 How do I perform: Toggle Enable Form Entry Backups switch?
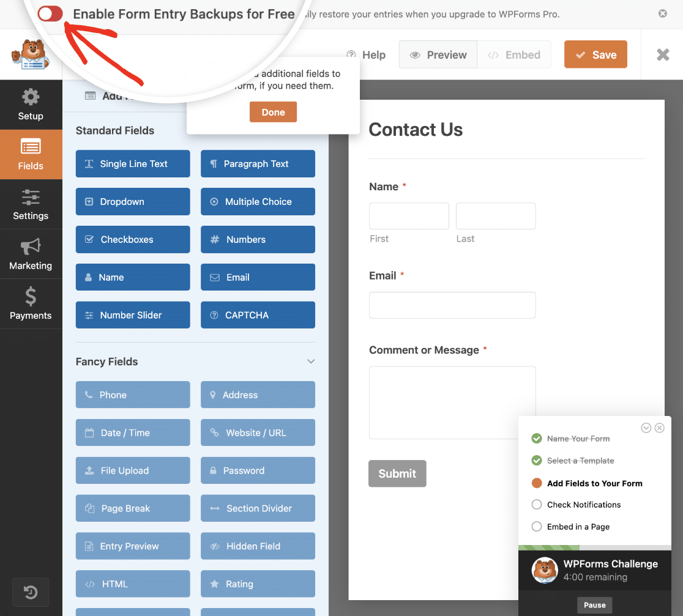(50, 14)
